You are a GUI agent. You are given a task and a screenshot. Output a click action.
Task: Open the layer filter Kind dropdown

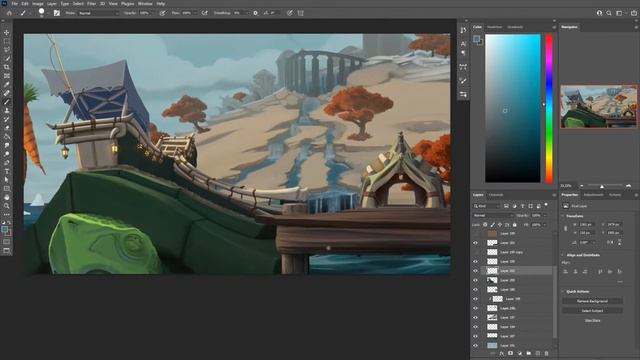[x=487, y=206]
